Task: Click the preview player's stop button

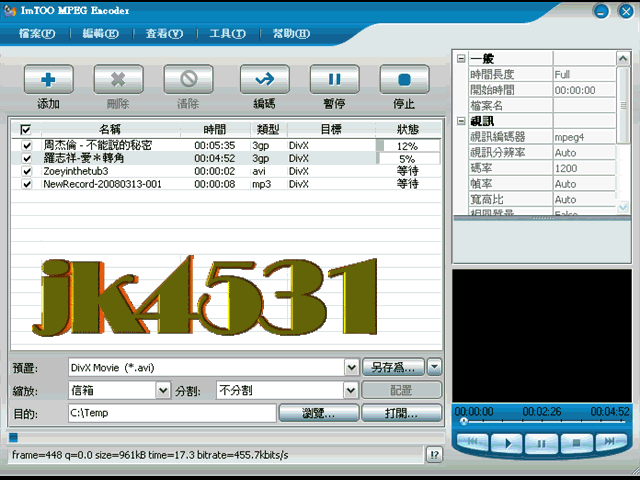Action: (x=574, y=441)
